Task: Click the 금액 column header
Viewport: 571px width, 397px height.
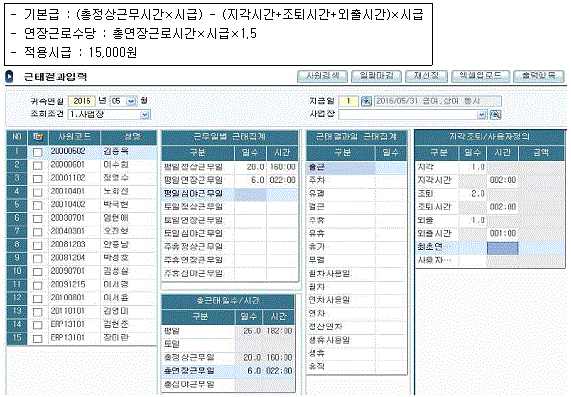Action: coord(541,153)
